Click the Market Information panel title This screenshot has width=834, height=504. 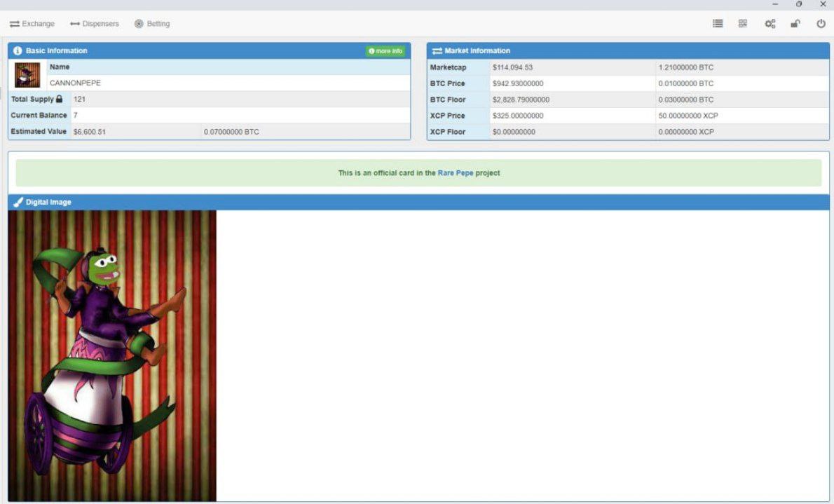click(477, 51)
